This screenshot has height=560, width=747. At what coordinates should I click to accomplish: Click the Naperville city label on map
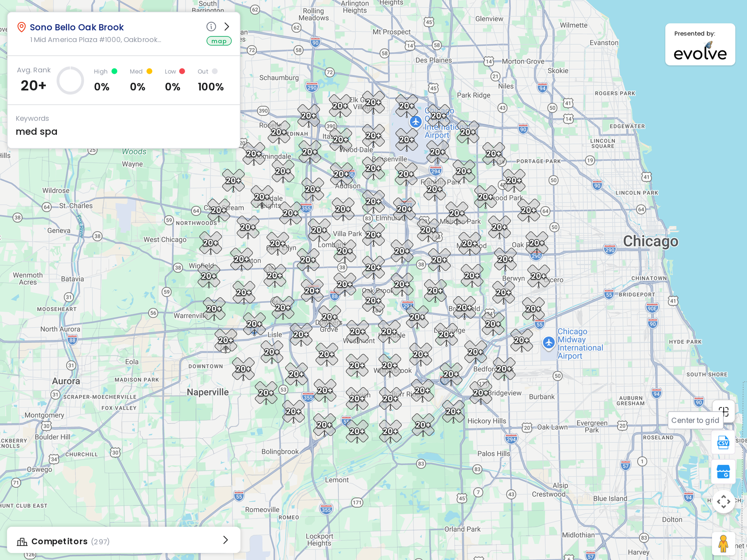(x=208, y=392)
